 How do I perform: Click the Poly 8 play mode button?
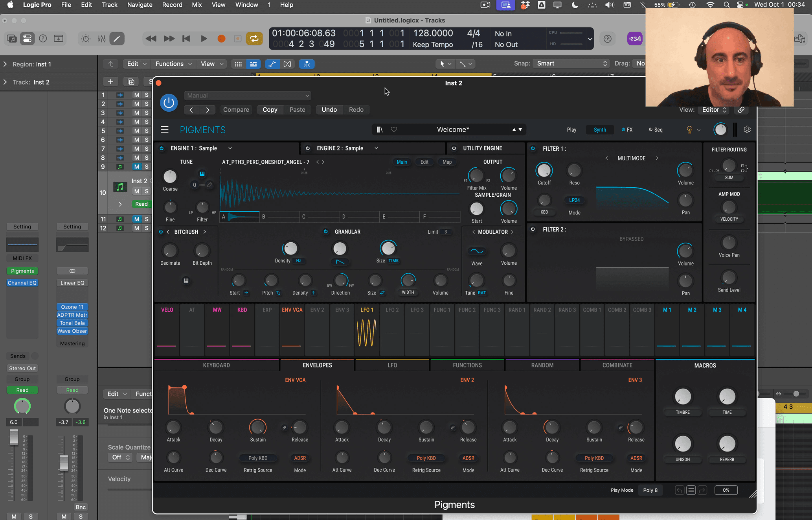tap(650, 490)
